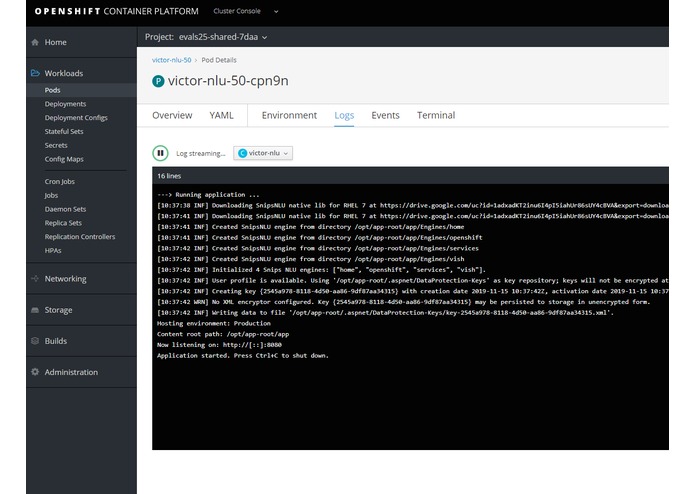Click the Workloads folder icon

[x=35, y=73]
